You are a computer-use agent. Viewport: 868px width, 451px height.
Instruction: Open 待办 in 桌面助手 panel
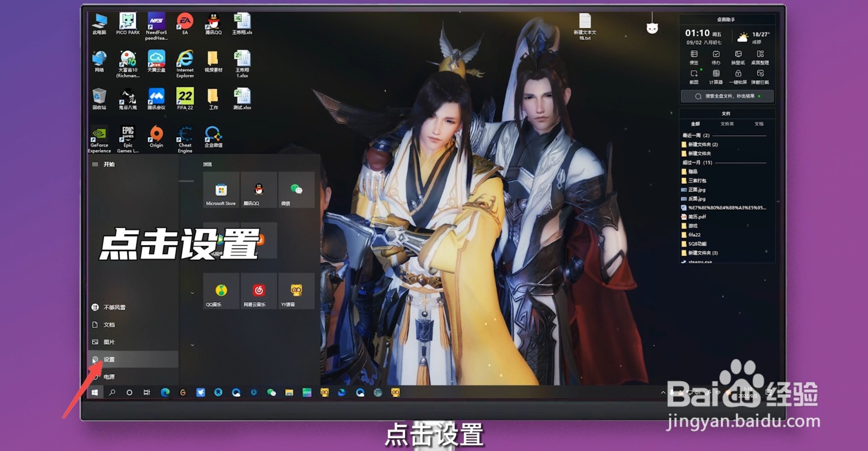(716, 57)
